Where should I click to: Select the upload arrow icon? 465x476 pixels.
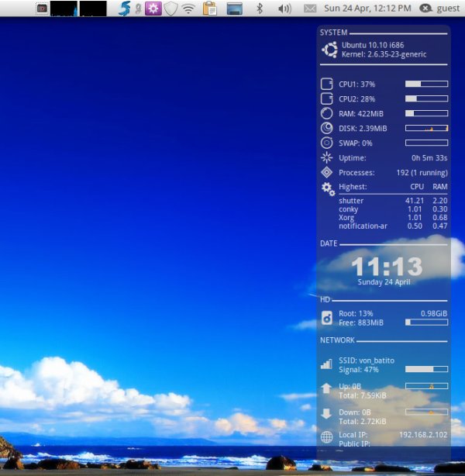pos(326,388)
